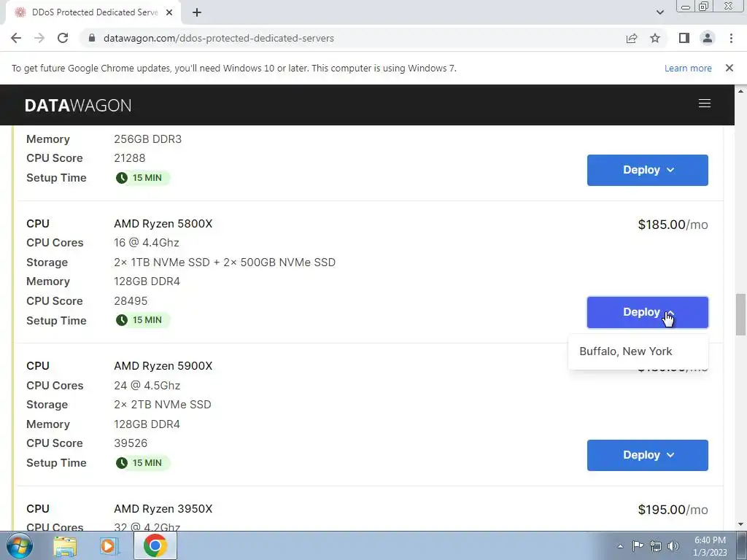Image resolution: width=747 pixels, height=560 pixels.
Task: Open the volume speaker icon
Action: [673, 546]
